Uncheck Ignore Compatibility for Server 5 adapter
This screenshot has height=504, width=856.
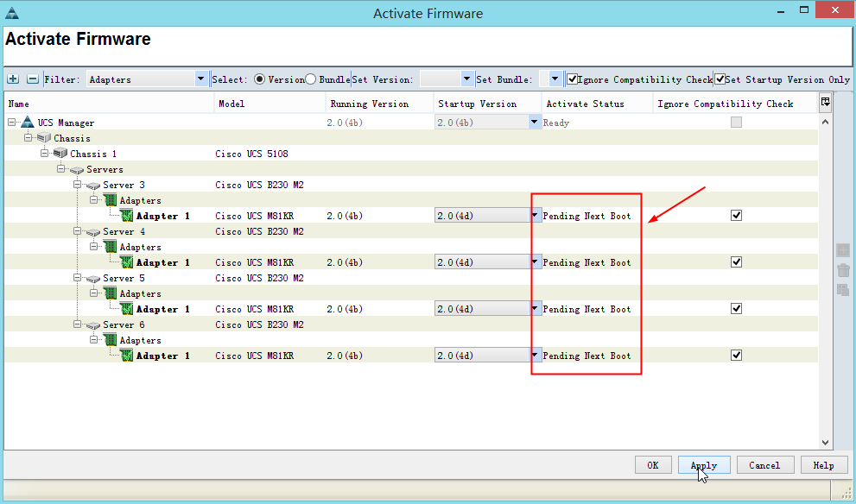[x=737, y=309]
